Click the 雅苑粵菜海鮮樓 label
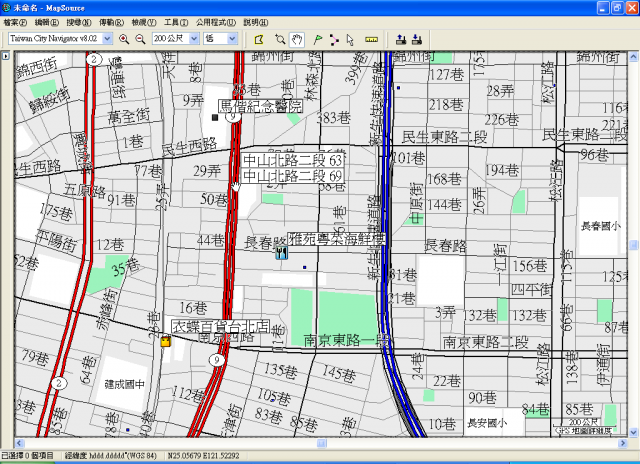 (x=337, y=239)
